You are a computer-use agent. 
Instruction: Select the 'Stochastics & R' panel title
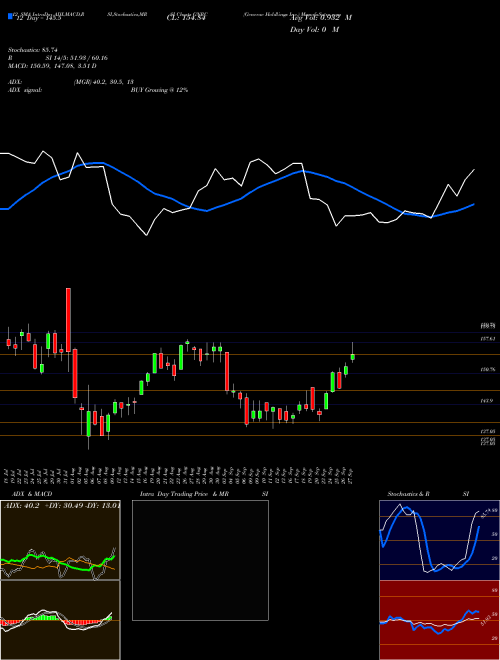click(408, 494)
